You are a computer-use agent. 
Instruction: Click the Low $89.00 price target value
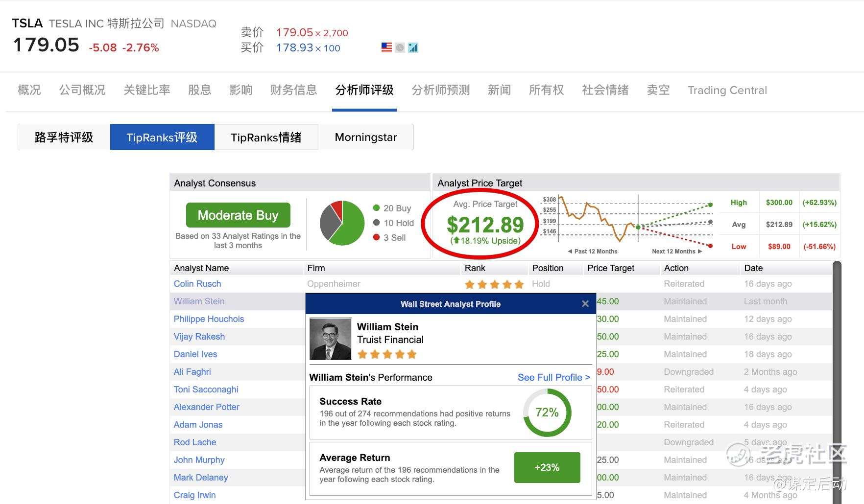[779, 247]
